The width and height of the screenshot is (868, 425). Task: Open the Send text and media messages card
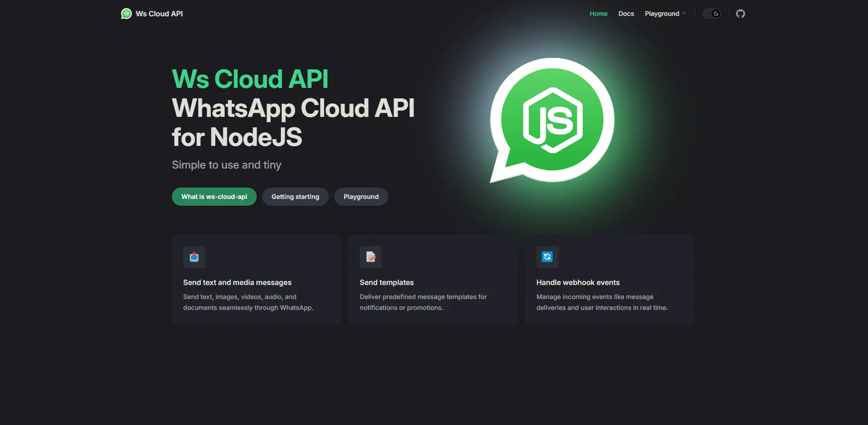pyautogui.click(x=256, y=280)
